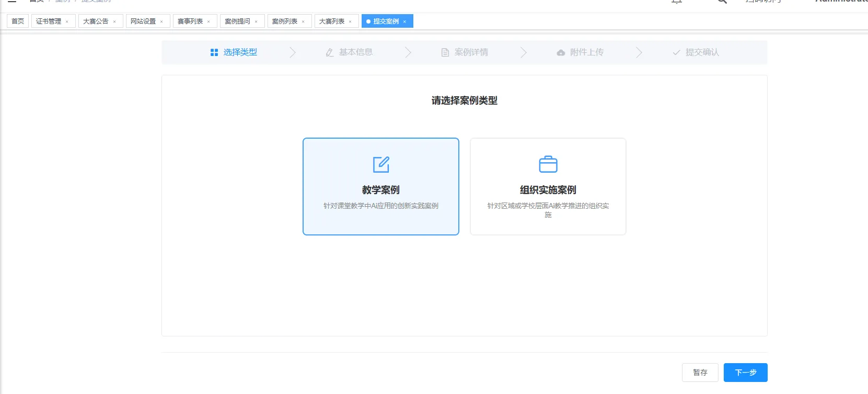Open the 网站设置 tab
This screenshot has width=868, height=394.
pos(143,21)
